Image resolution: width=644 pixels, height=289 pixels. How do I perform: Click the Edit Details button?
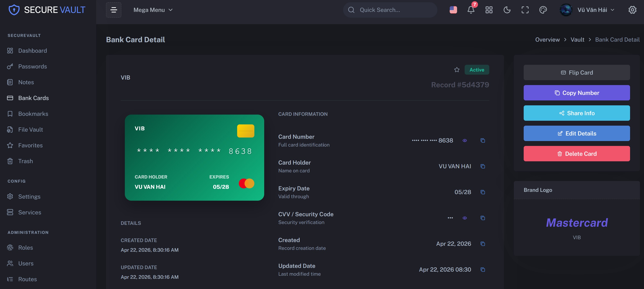click(x=577, y=133)
